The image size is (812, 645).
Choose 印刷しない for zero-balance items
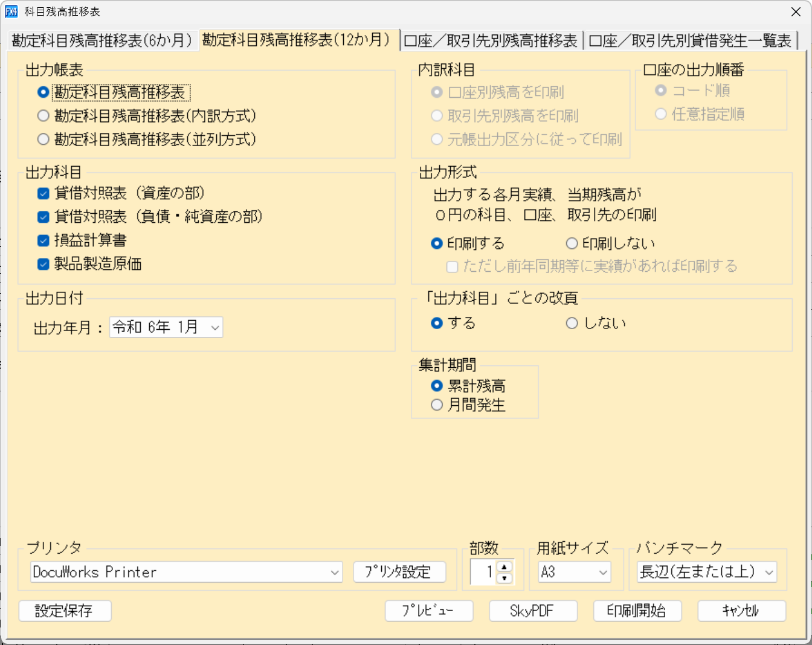[x=571, y=243]
